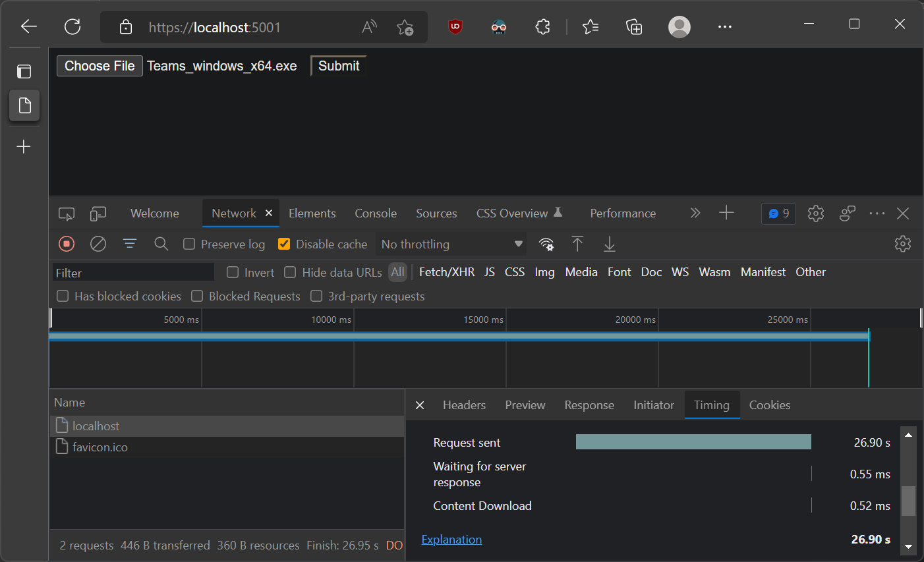The height and width of the screenshot is (562, 924).
Task: Open Customize and control DevTools menu
Action: coord(877,213)
